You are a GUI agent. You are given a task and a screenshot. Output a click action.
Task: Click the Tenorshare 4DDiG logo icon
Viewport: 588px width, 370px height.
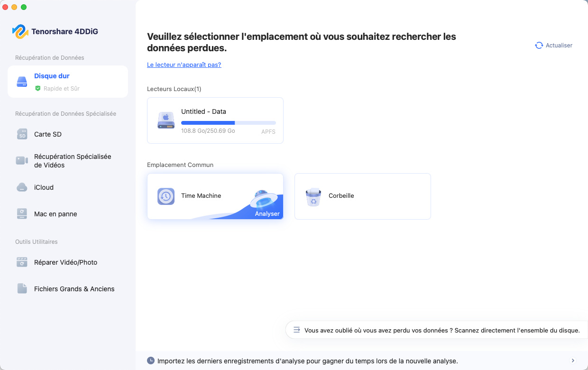click(20, 32)
